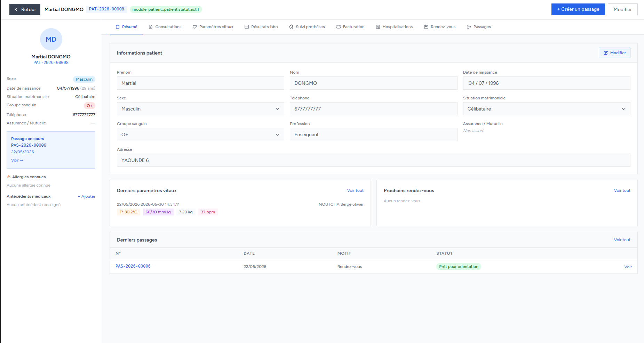
Task: Click the T° 30.2°C vital tag
Action: pyautogui.click(x=128, y=212)
